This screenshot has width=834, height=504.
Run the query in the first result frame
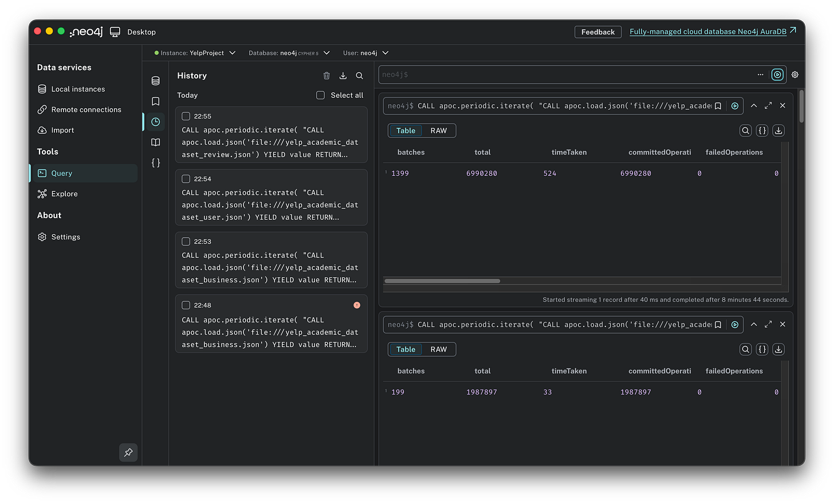[735, 105]
